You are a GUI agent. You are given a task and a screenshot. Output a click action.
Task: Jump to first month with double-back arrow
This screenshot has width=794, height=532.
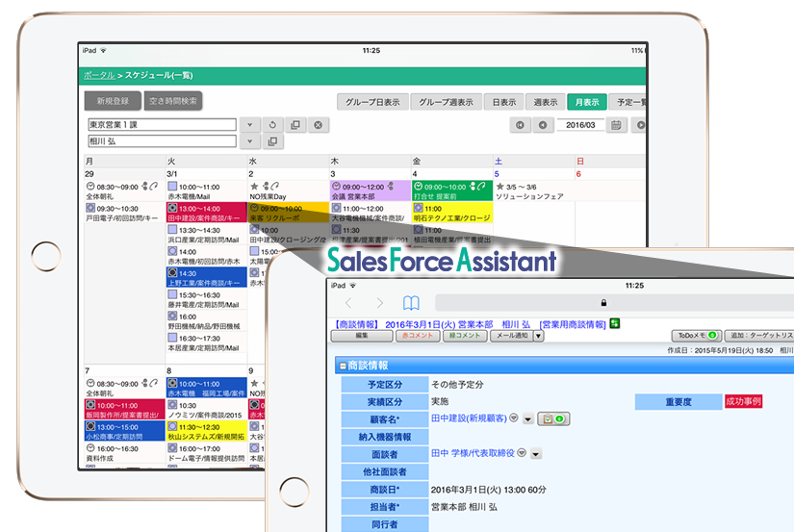pos(520,125)
